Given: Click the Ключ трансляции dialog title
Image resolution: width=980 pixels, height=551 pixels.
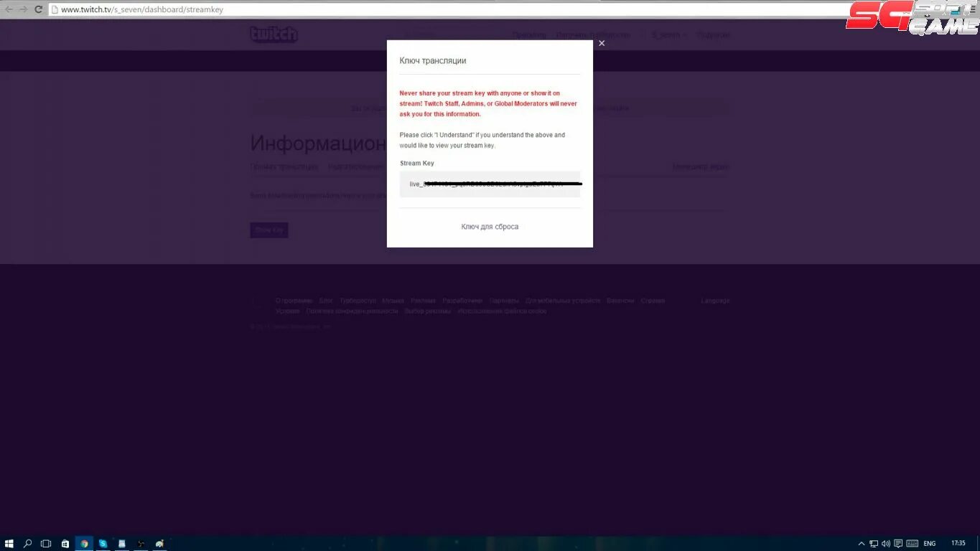Looking at the screenshot, I should [x=433, y=61].
